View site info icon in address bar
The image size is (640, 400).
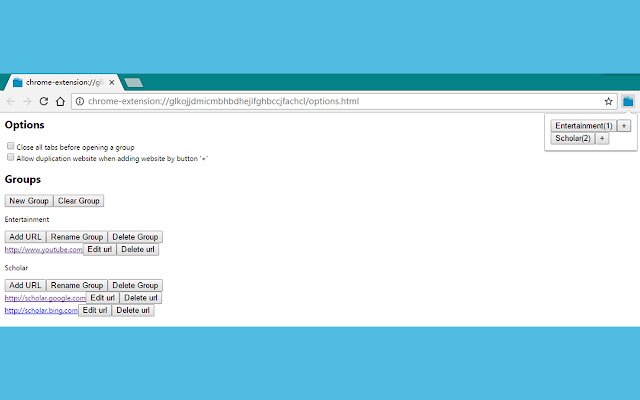click(x=80, y=101)
